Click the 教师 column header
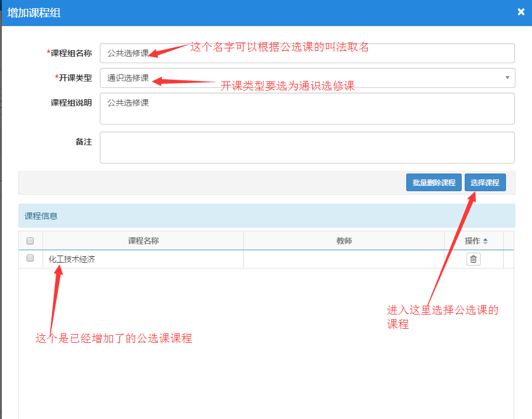Image resolution: width=532 pixels, height=419 pixels. click(x=344, y=241)
